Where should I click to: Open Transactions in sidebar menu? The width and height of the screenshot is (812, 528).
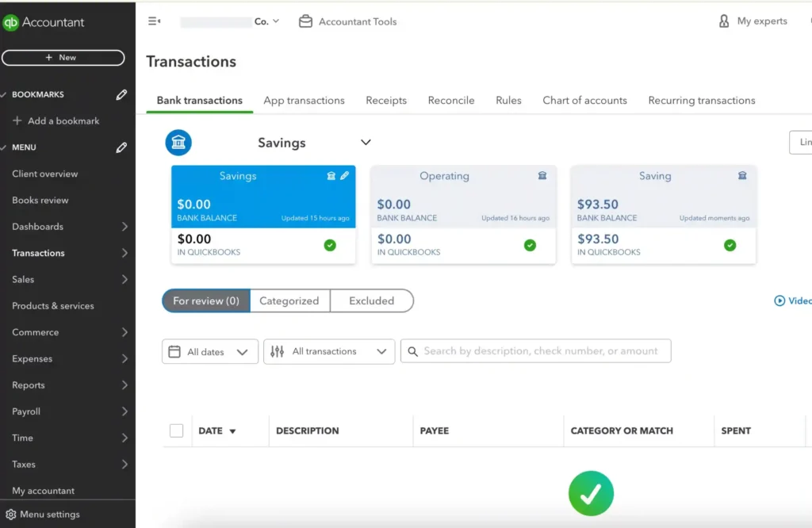[38, 253]
